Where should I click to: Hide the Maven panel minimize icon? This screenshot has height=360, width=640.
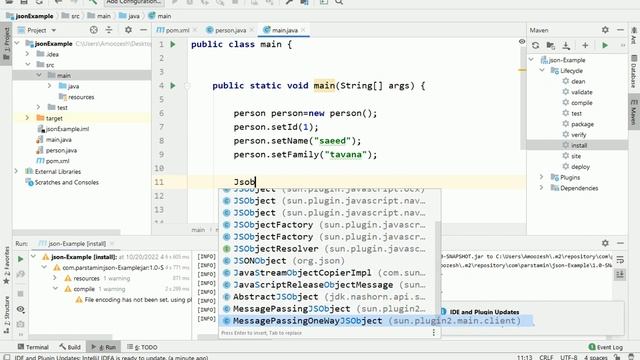click(x=620, y=30)
